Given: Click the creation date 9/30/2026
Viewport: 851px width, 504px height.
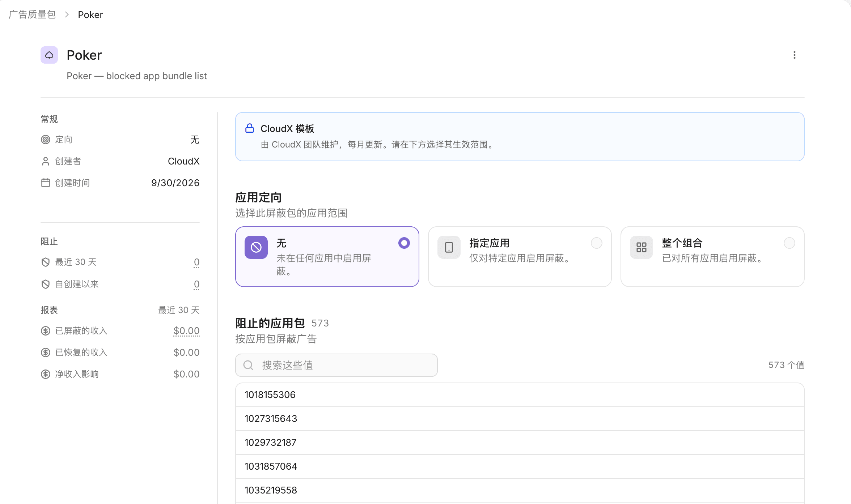Looking at the screenshot, I should (175, 183).
